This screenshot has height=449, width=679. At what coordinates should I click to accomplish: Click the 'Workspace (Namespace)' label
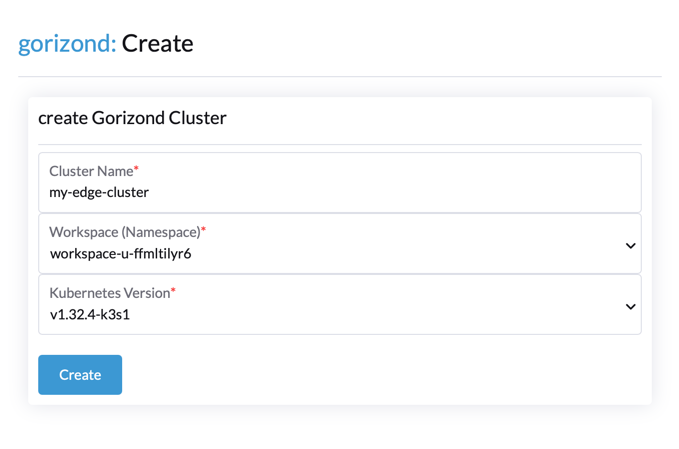click(125, 232)
